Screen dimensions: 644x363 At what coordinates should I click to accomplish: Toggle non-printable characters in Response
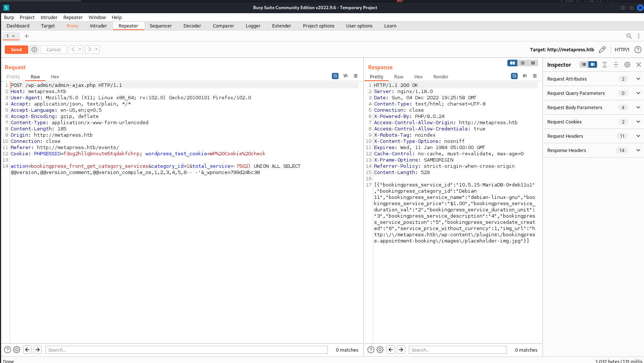click(x=525, y=76)
